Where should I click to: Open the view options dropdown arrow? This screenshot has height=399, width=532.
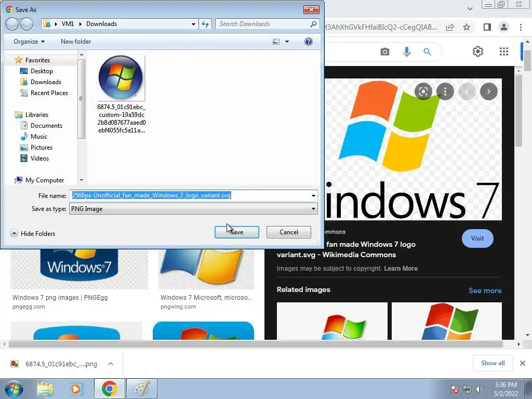pyautogui.click(x=287, y=42)
